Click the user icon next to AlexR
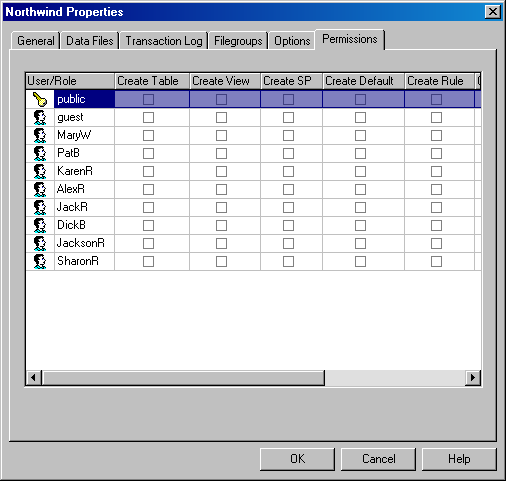 click(x=40, y=189)
